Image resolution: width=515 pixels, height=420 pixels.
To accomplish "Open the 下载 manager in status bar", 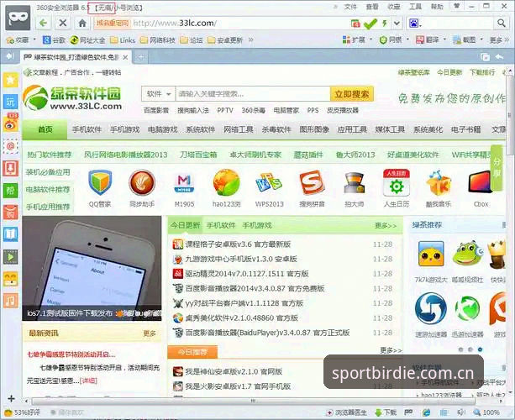I will (x=386, y=412).
